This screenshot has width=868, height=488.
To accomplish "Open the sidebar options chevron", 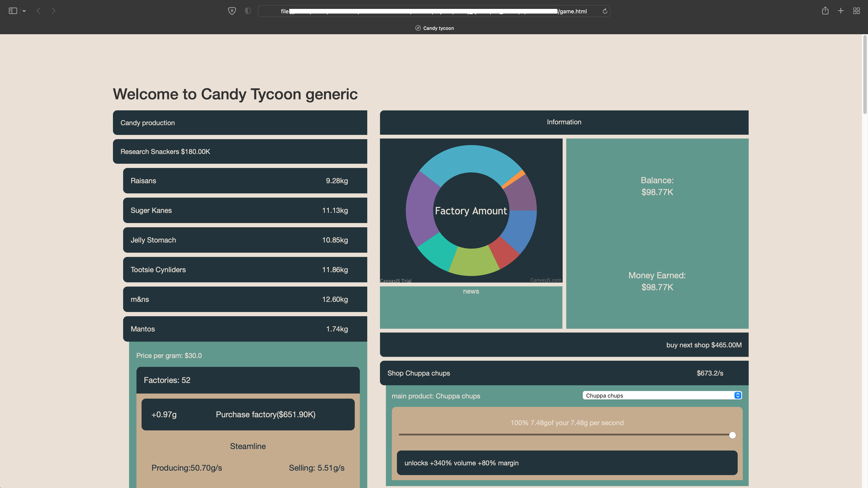I will [x=24, y=11].
